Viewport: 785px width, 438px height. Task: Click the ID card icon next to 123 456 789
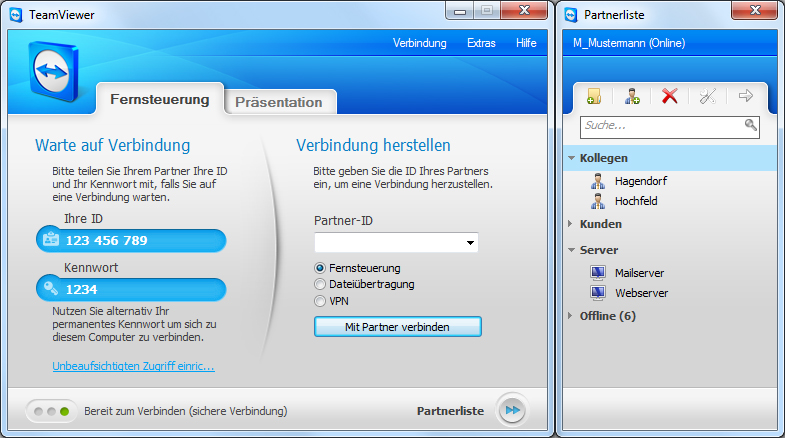pos(51,239)
